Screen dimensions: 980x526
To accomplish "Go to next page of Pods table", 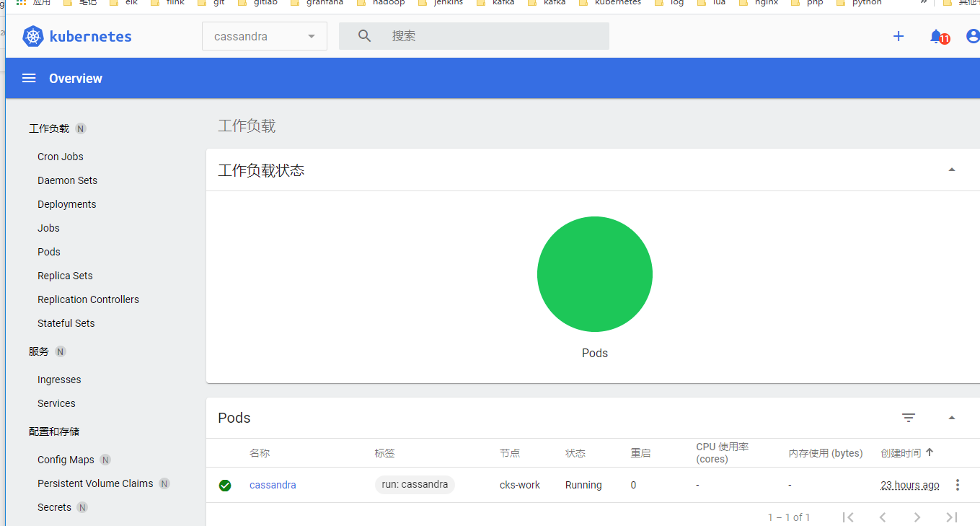I will (917, 517).
